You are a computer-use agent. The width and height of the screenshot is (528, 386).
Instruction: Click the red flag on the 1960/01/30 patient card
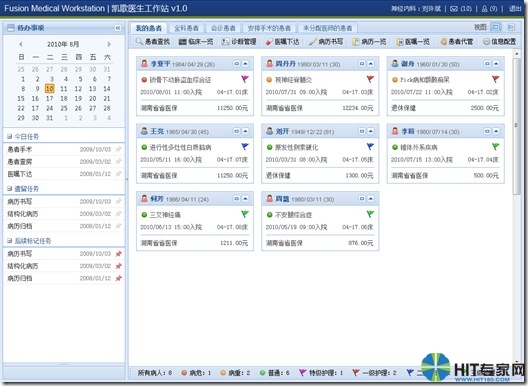495,79
